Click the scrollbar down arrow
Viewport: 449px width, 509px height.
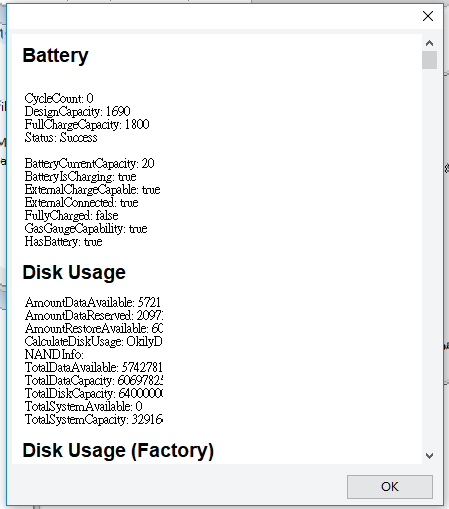[x=429, y=456]
